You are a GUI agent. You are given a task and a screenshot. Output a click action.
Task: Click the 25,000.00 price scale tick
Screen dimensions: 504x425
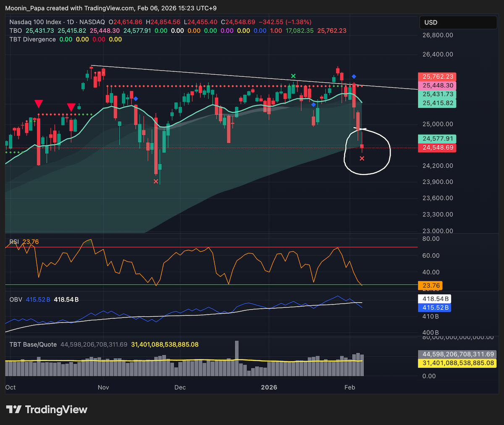tap(438, 124)
